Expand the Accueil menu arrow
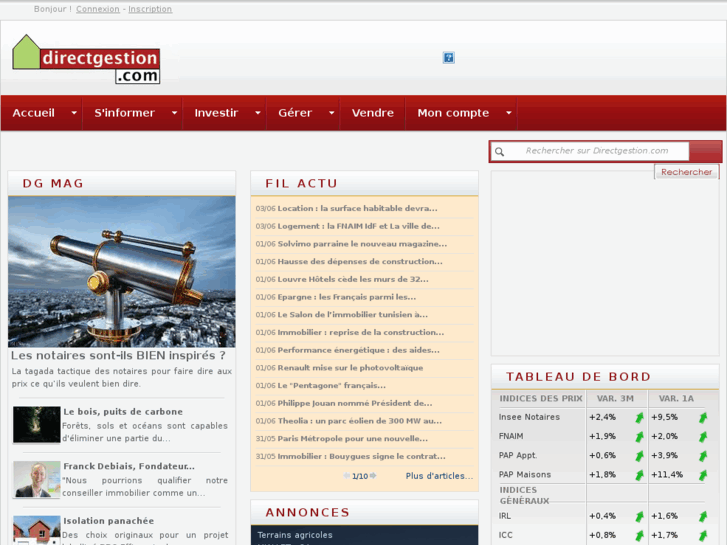The image size is (727, 545). [x=74, y=113]
